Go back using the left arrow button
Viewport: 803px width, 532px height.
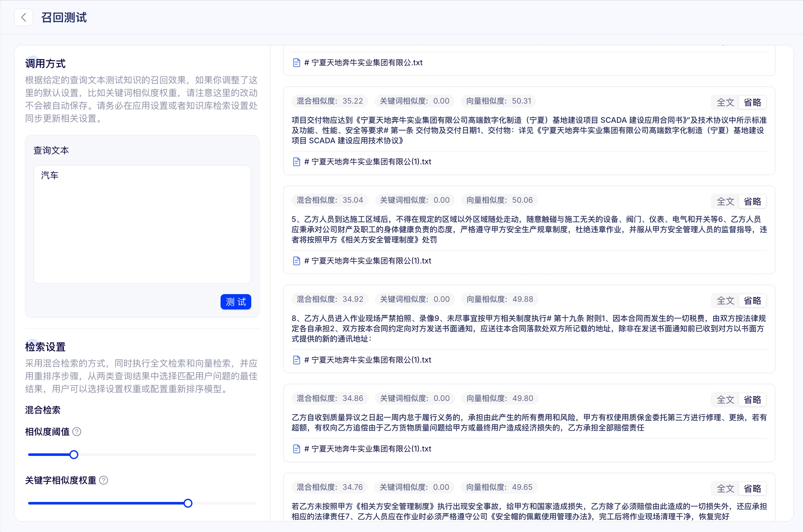tap(23, 17)
